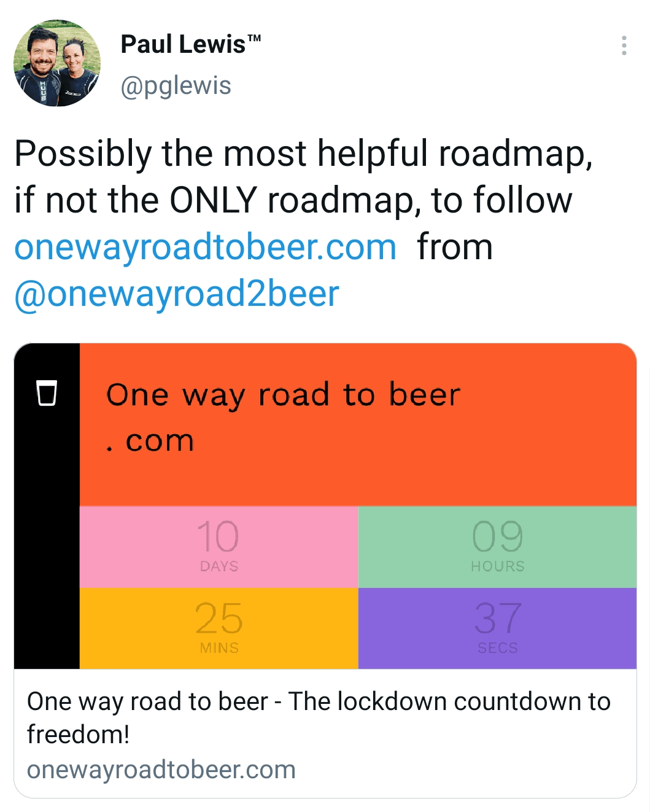This screenshot has height=812, width=650.
Task: Click Paul Lewis's profile avatar photo
Action: click(x=57, y=63)
